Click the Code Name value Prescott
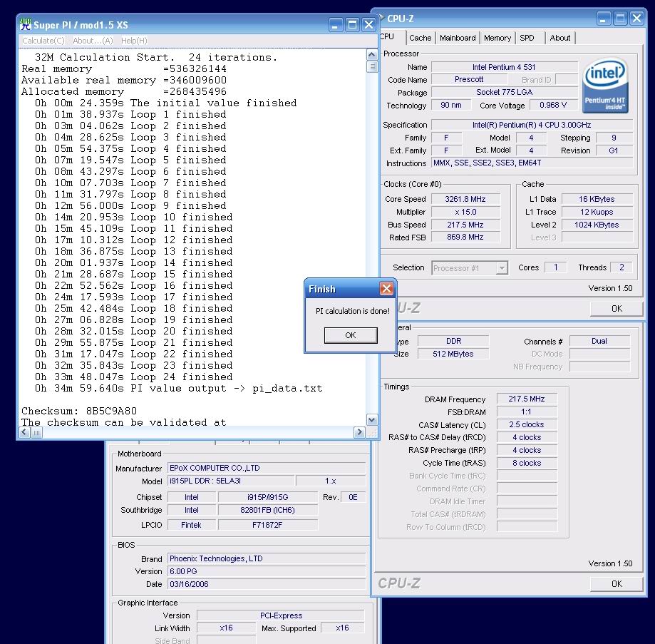Viewport: 655px width, 644px height. [469, 79]
